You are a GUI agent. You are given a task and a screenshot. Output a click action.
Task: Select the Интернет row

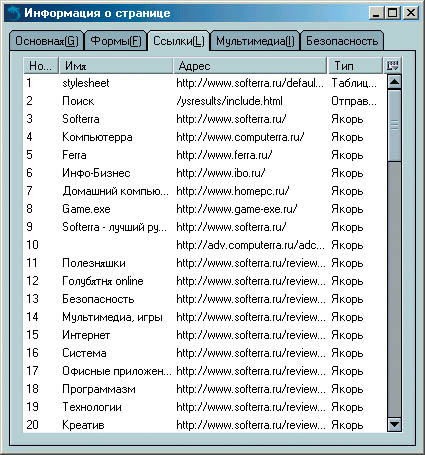[205, 335]
